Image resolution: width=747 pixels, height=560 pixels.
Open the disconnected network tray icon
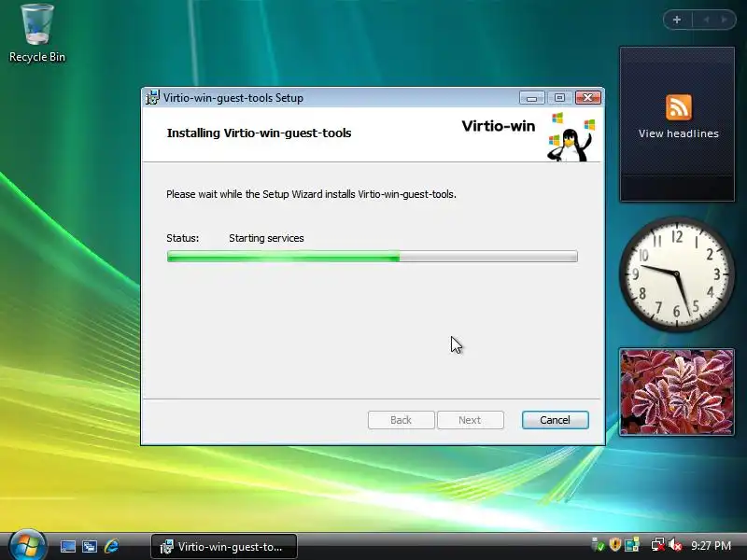[x=657, y=545]
